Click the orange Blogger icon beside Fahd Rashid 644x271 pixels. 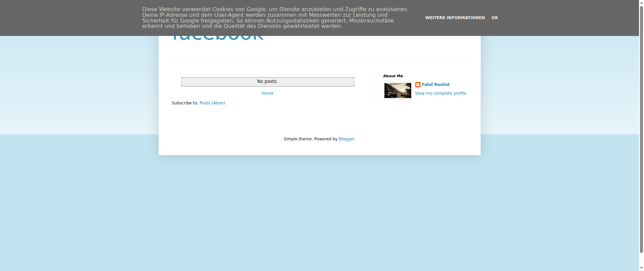[x=418, y=85]
